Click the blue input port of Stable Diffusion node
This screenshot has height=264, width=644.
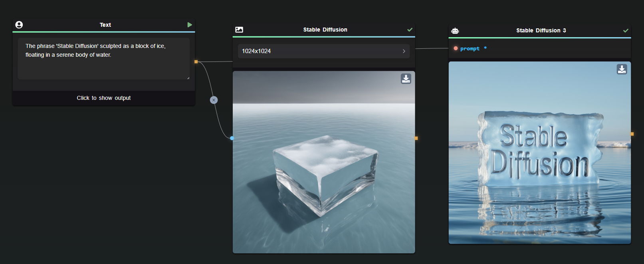[232, 138]
